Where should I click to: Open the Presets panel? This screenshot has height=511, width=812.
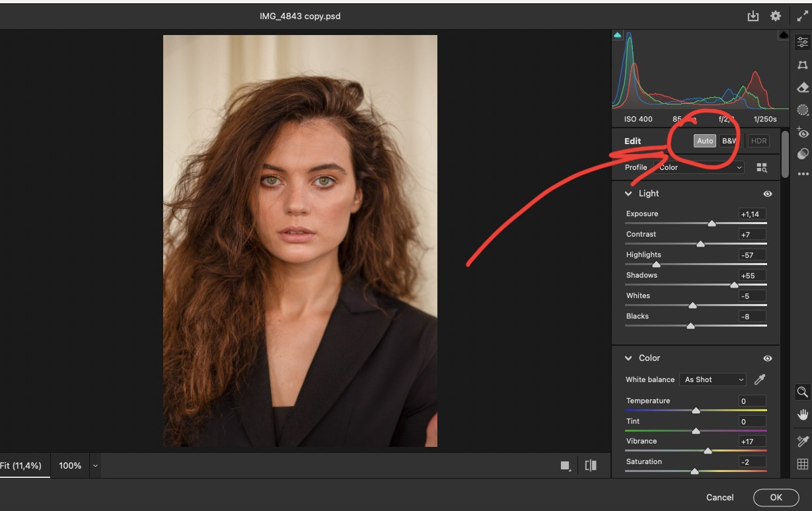click(x=802, y=153)
